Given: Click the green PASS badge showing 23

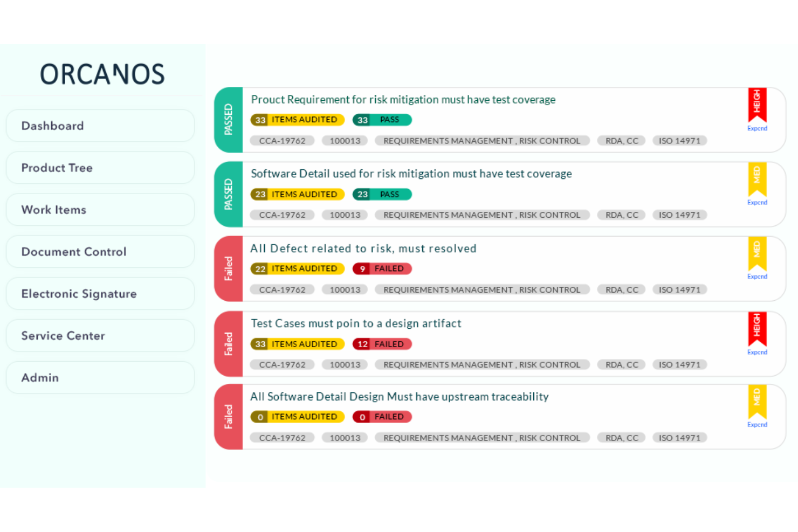Looking at the screenshot, I should point(382,194).
